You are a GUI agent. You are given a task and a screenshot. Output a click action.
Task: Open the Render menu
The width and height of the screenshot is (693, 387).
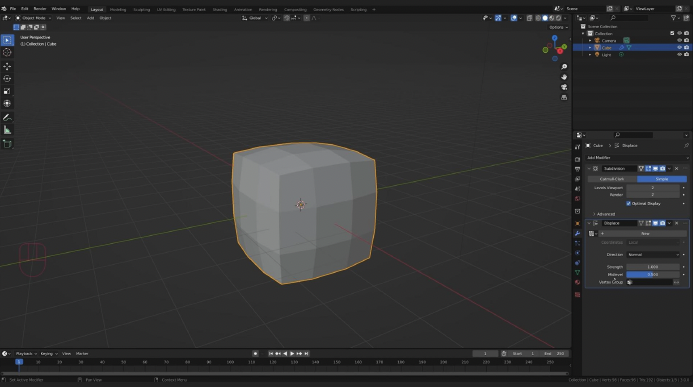(x=40, y=9)
